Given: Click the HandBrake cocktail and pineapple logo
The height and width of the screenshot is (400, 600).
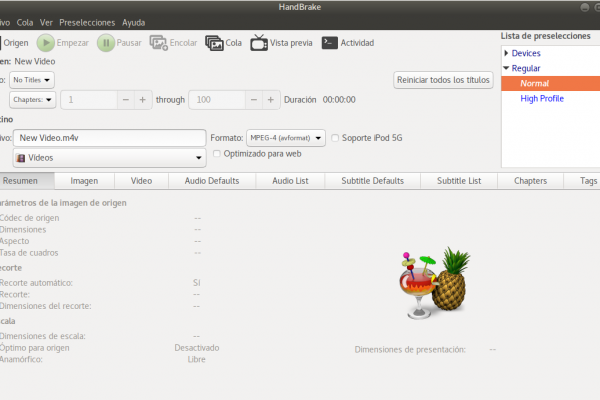Looking at the screenshot, I should coord(435,283).
